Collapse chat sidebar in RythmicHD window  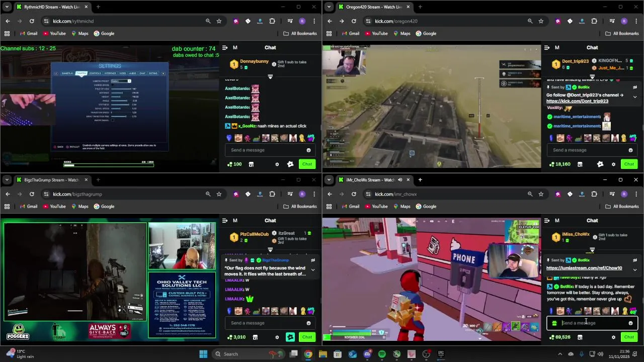(x=225, y=48)
